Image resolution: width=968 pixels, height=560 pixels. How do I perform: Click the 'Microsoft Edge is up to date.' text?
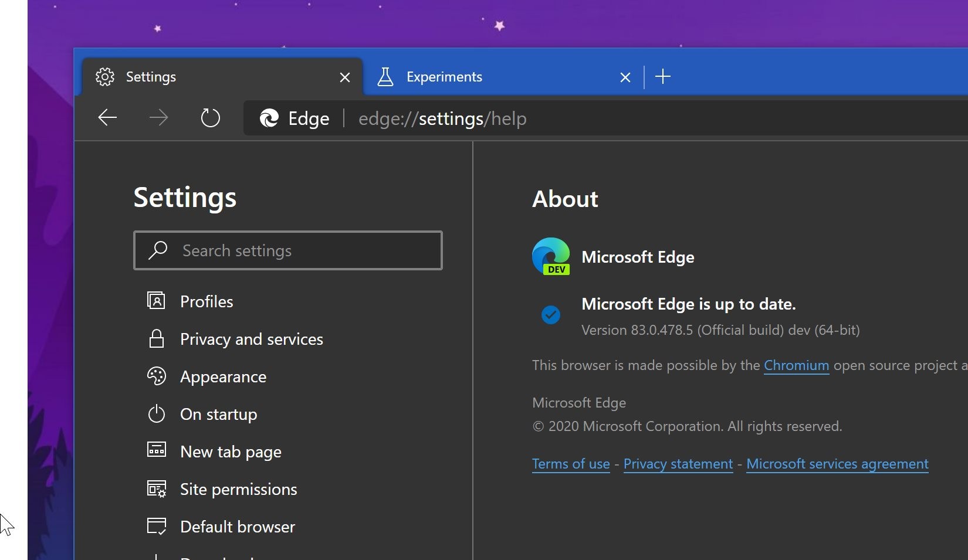tap(688, 304)
